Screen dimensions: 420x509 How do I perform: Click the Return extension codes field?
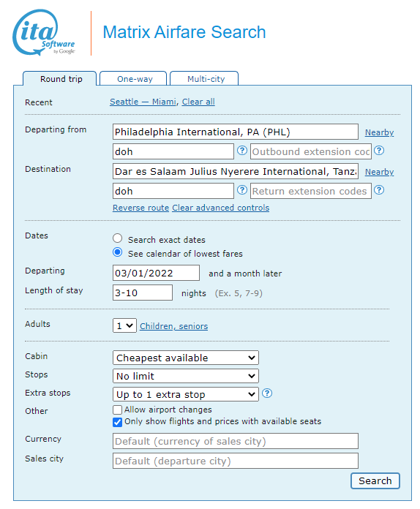(311, 191)
